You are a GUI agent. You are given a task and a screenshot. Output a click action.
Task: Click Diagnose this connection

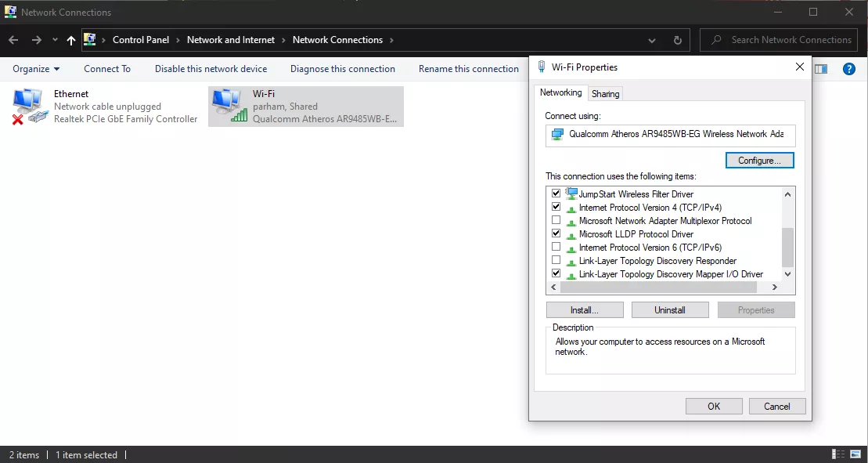(343, 69)
